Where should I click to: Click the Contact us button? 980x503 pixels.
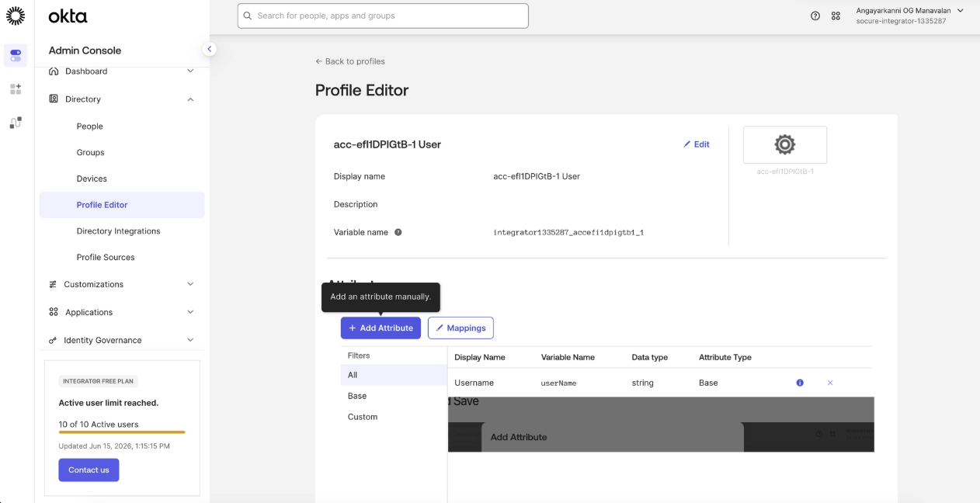tap(89, 470)
